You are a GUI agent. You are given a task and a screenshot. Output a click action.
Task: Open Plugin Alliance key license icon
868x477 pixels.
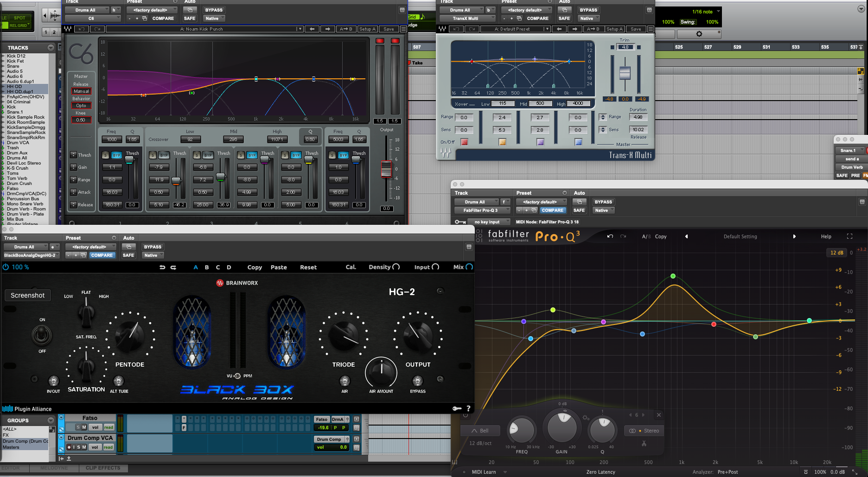pos(457,408)
